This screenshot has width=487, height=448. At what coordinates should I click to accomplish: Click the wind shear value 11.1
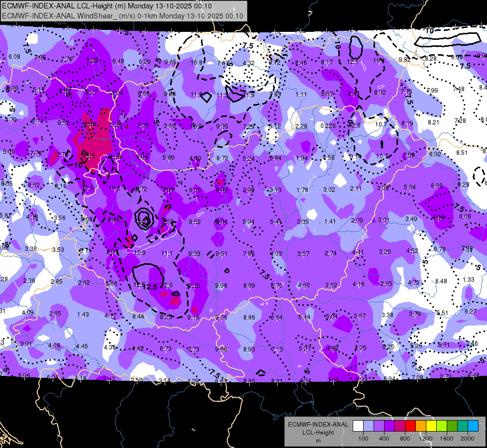click(x=167, y=253)
